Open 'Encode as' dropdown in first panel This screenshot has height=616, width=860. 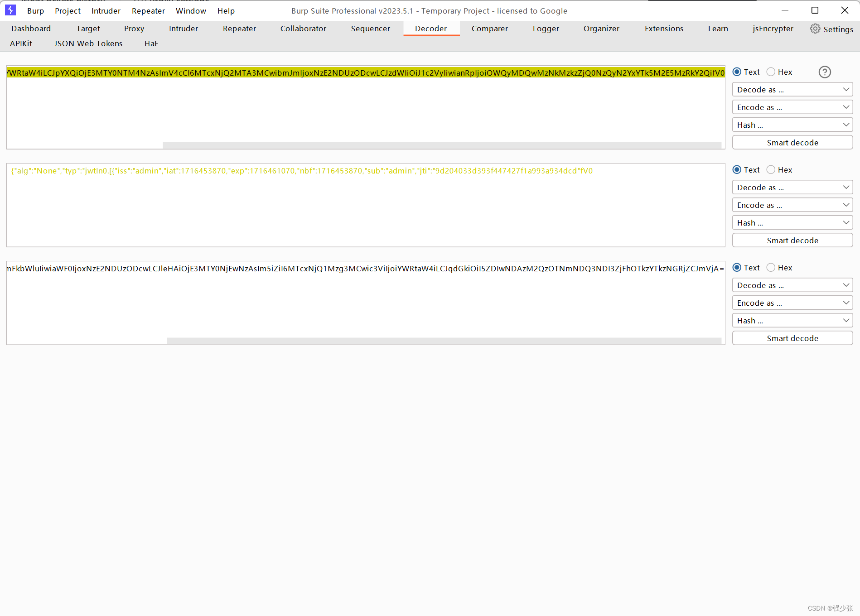coord(792,107)
